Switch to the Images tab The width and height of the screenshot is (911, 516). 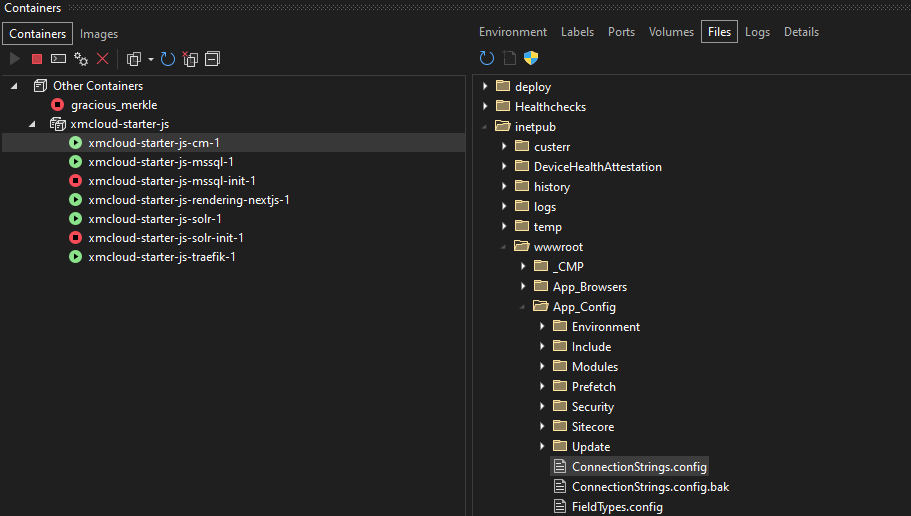[99, 34]
